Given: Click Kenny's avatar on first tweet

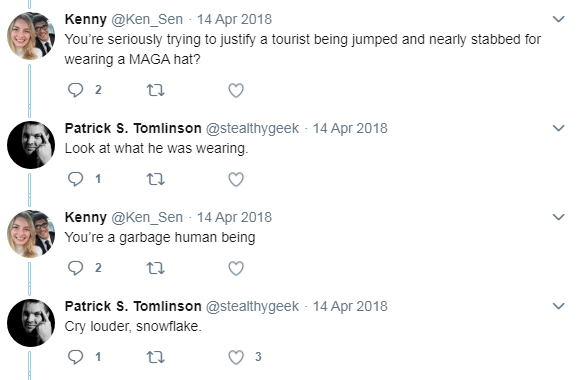Looking at the screenshot, I should [31, 36].
